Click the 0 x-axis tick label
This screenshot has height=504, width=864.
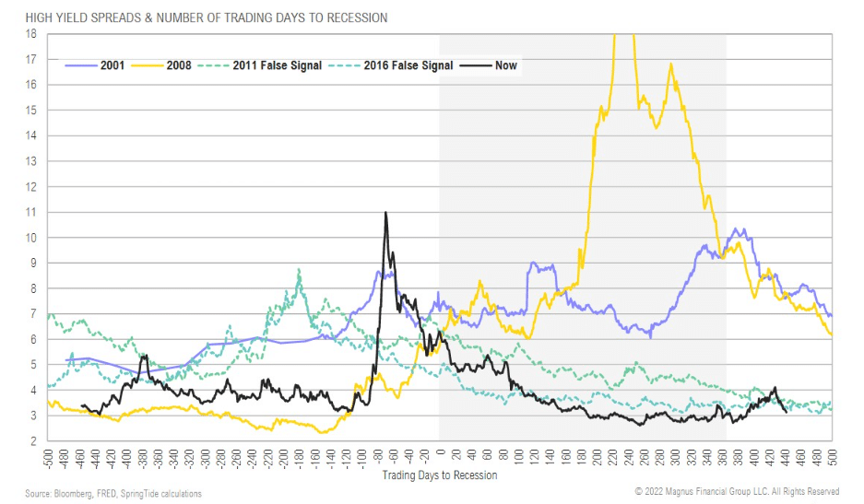(x=440, y=452)
